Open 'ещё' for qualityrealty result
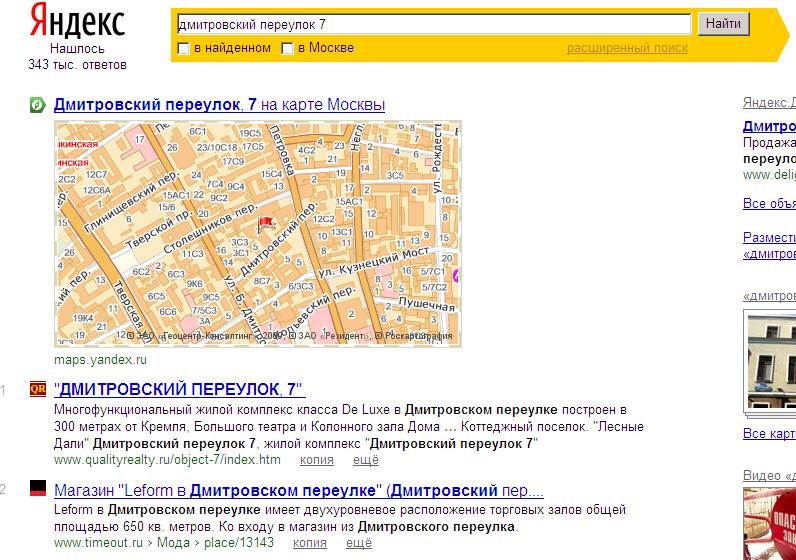Screen dimensions: 796x560 tap(366, 459)
